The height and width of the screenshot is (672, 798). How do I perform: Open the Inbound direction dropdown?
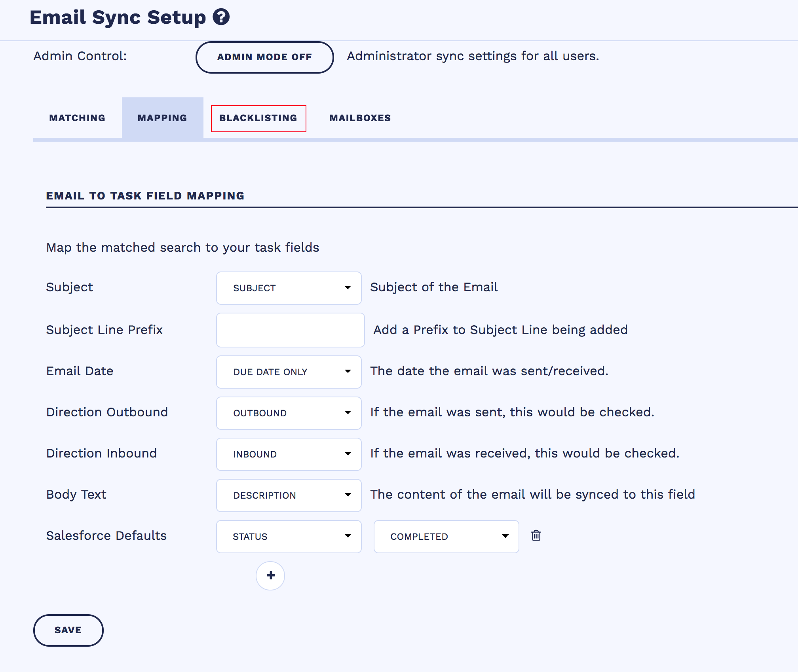[x=289, y=454]
